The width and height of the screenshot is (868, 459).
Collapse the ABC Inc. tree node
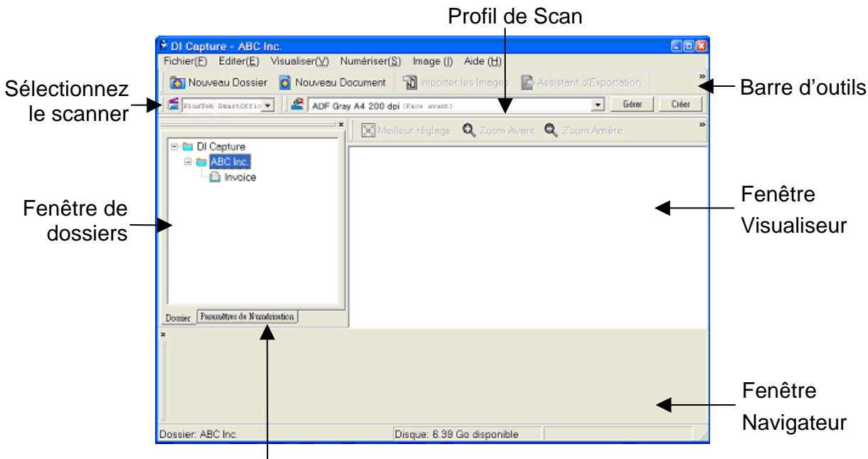point(189,162)
